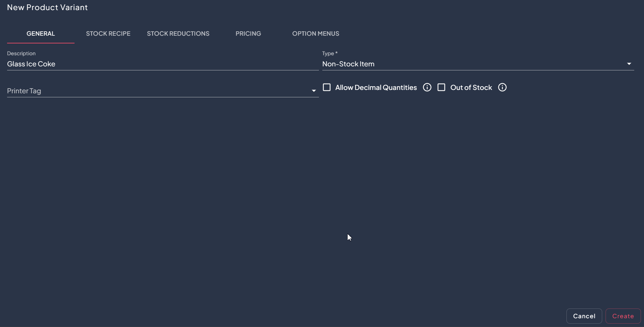Image resolution: width=644 pixels, height=327 pixels.
Task: Select the Pricing tab
Action: (x=248, y=34)
